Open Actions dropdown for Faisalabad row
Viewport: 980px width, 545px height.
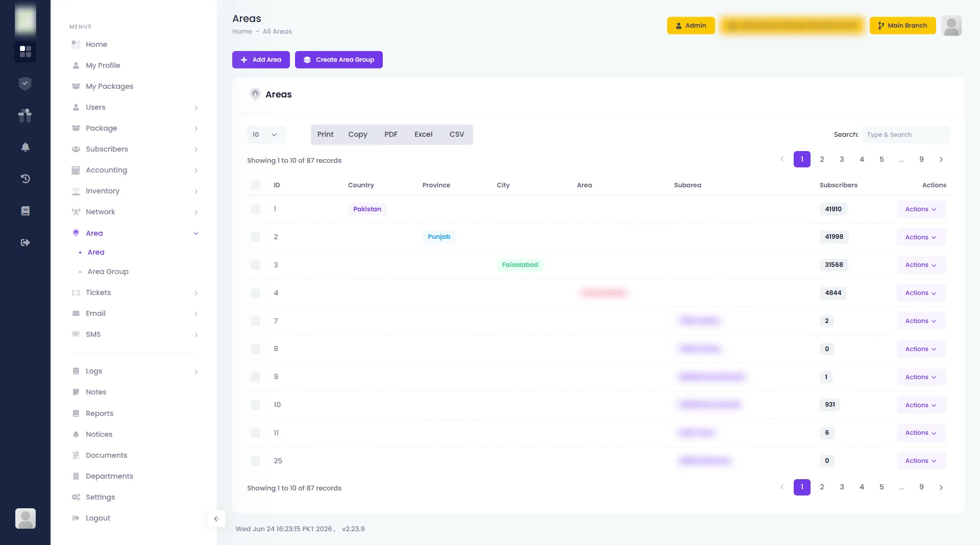[921, 265]
